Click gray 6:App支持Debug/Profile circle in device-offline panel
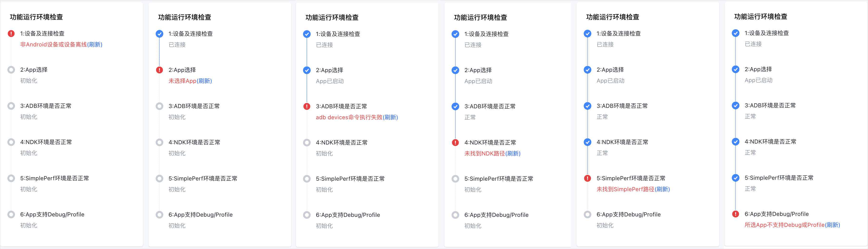The width and height of the screenshot is (868, 249). pos(11,214)
